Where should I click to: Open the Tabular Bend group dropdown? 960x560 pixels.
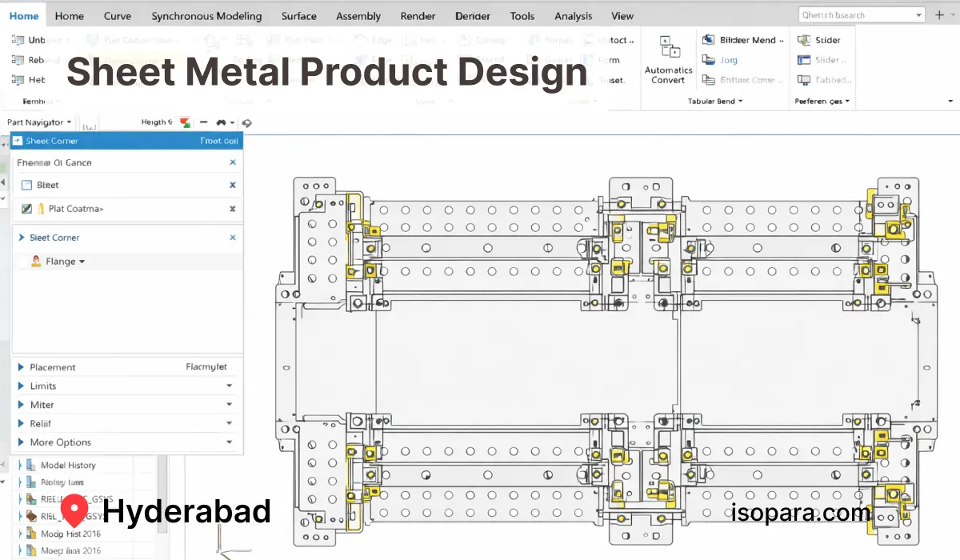[x=740, y=102]
